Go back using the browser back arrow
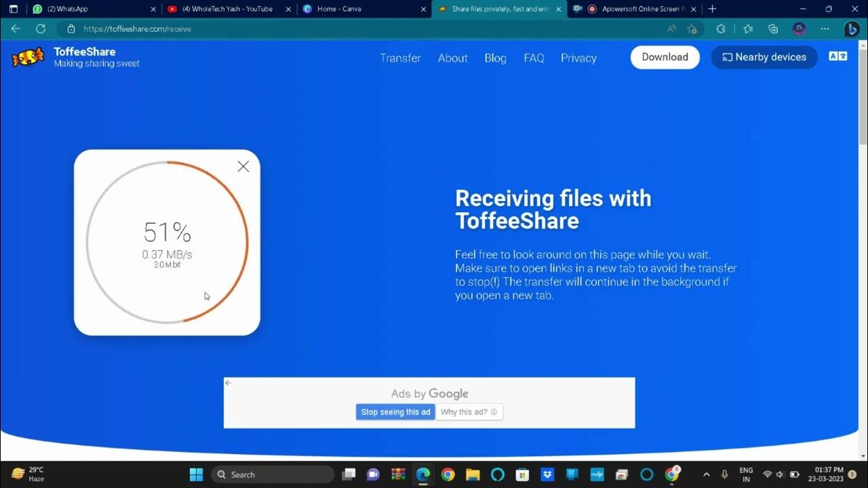 16,29
